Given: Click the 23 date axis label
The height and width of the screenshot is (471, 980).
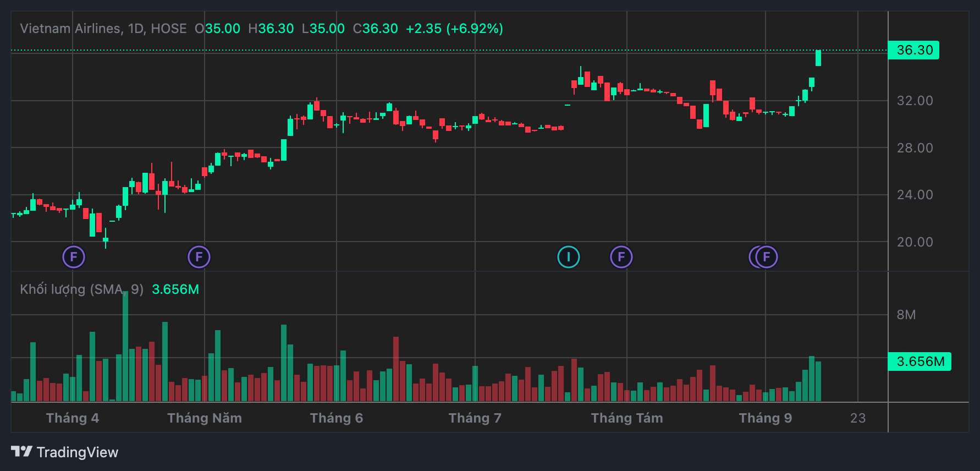Looking at the screenshot, I should point(858,418).
